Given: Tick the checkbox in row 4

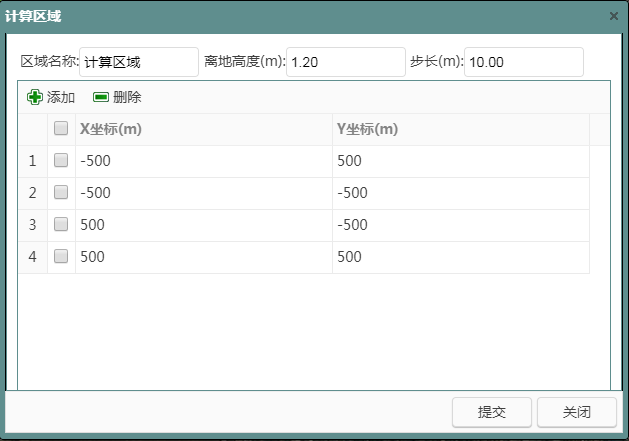Looking at the screenshot, I should [61, 257].
